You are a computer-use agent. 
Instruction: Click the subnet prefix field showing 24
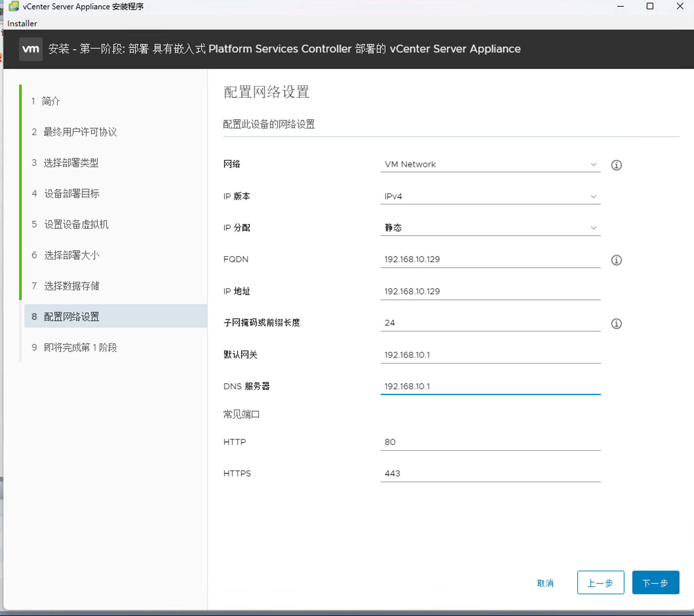click(x=490, y=323)
